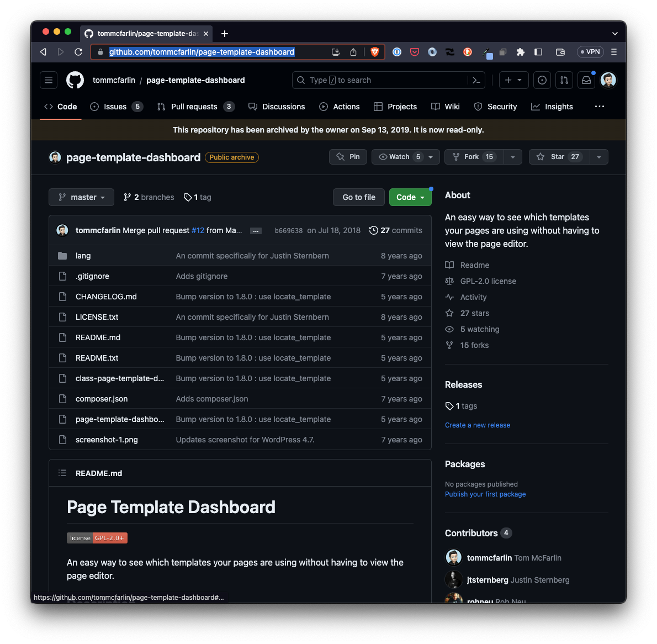
Task: Open the user profile avatar menu
Action: coord(608,80)
